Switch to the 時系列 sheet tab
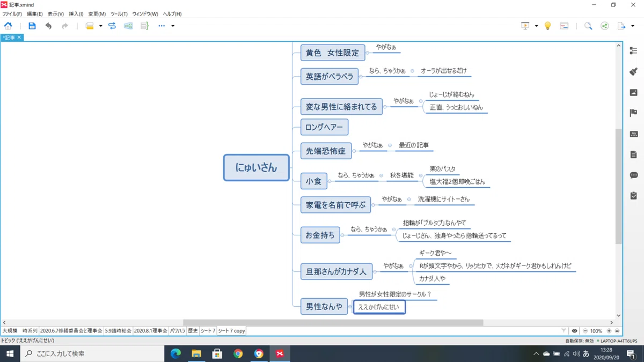This screenshot has height=362, width=644. click(x=30, y=331)
